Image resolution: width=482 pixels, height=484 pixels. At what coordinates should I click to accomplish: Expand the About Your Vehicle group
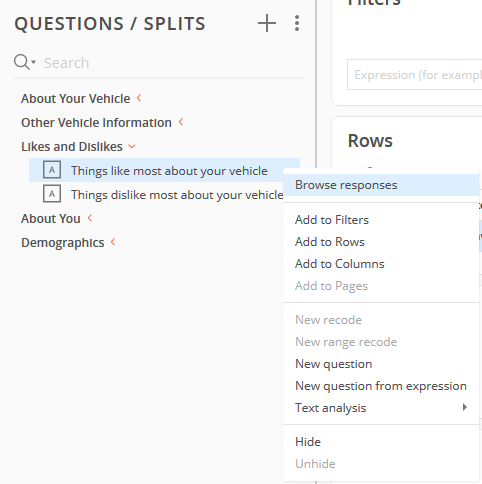(139, 98)
